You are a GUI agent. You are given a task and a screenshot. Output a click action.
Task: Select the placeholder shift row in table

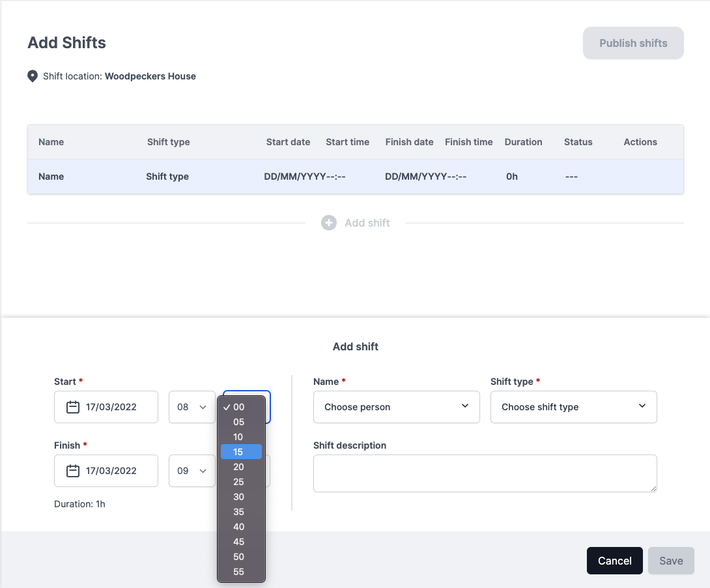coord(355,176)
